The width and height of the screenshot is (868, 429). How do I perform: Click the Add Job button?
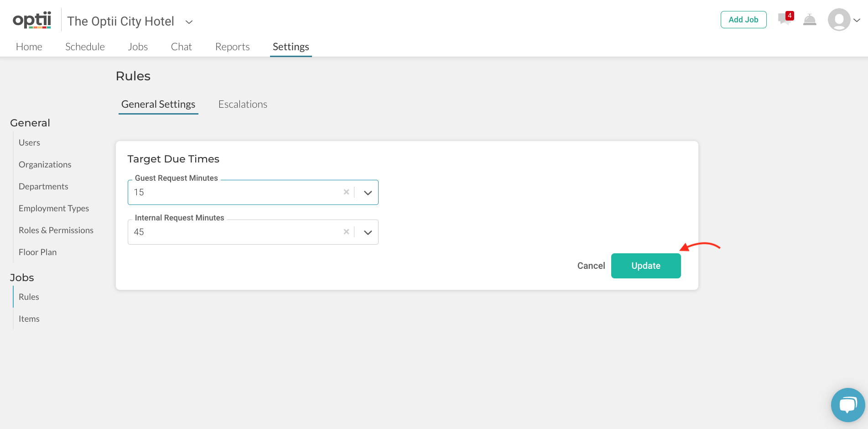pyautogui.click(x=743, y=20)
